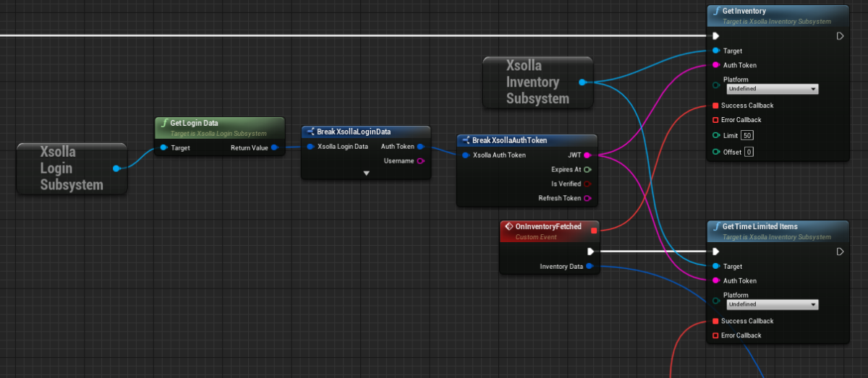Click the Username output pin
The height and width of the screenshot is (378, 868).
point(420,161)
